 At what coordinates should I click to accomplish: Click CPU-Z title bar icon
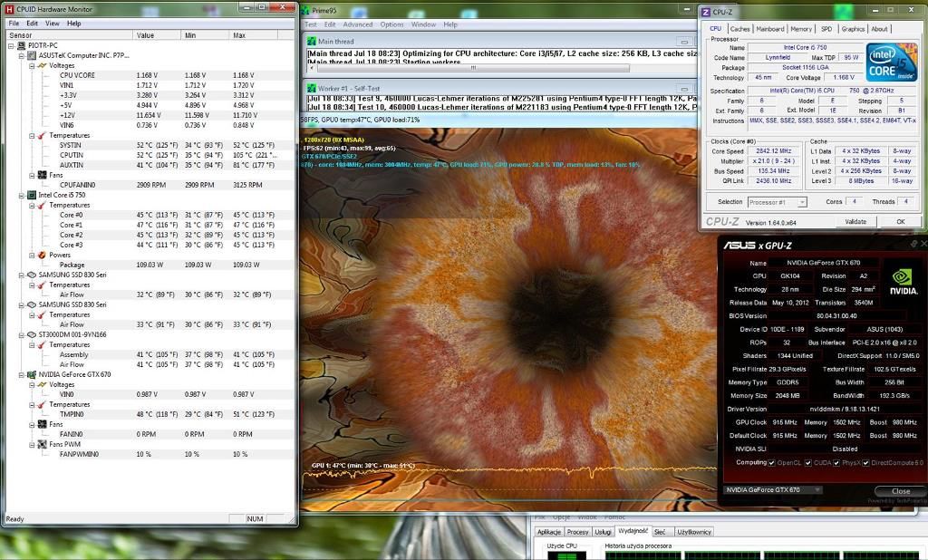pyautogui.click(x=706, y=12)
